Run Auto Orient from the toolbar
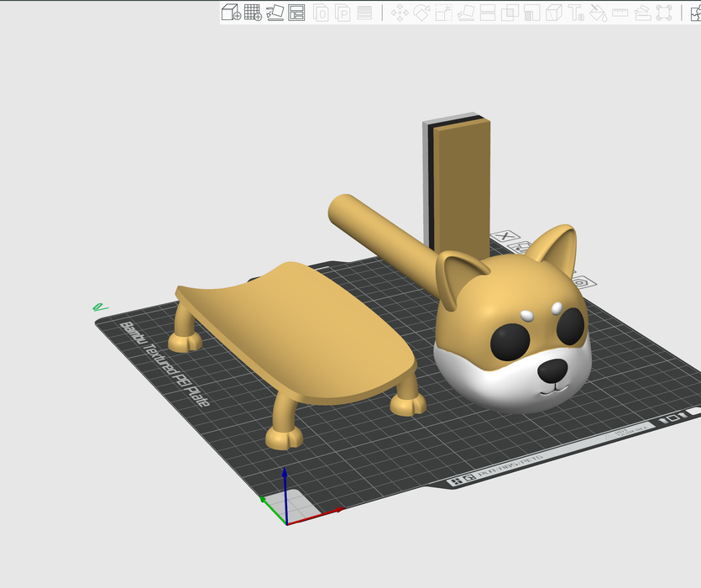The height and width of the screenshot is (588, 701). point(275,13)
